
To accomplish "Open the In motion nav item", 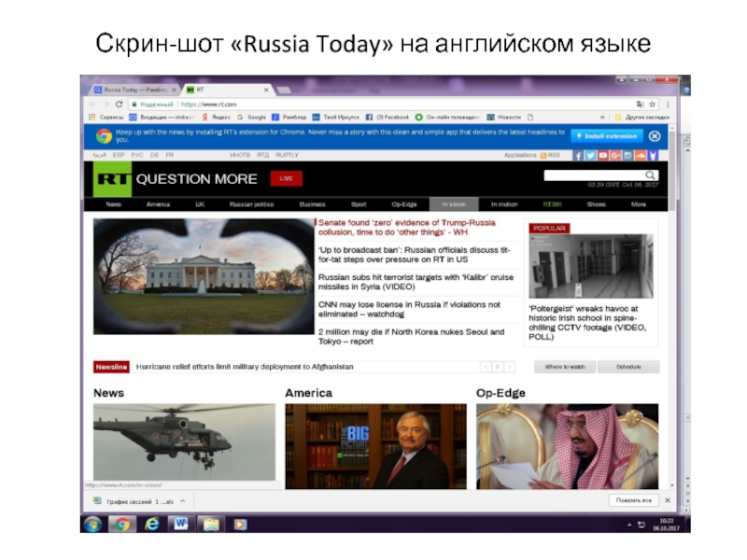I will pyautogui.click(x=504, y=204).
